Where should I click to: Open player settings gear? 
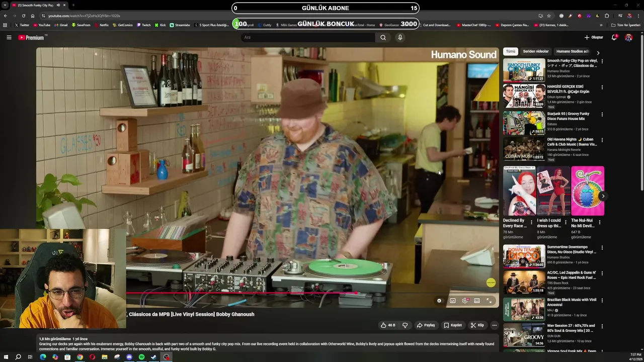pyautogui.click(x=465, y=301)
